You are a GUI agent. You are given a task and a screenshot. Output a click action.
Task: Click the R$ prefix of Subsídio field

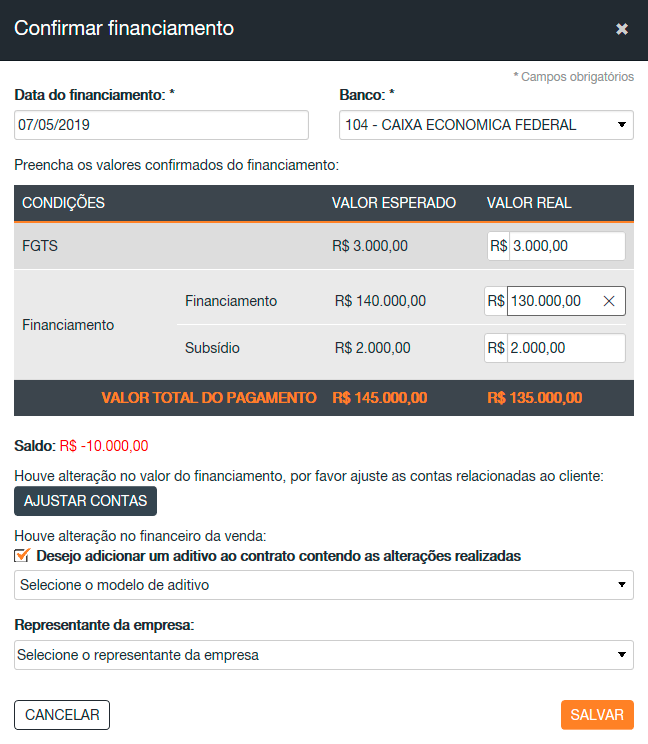[497, 348]
